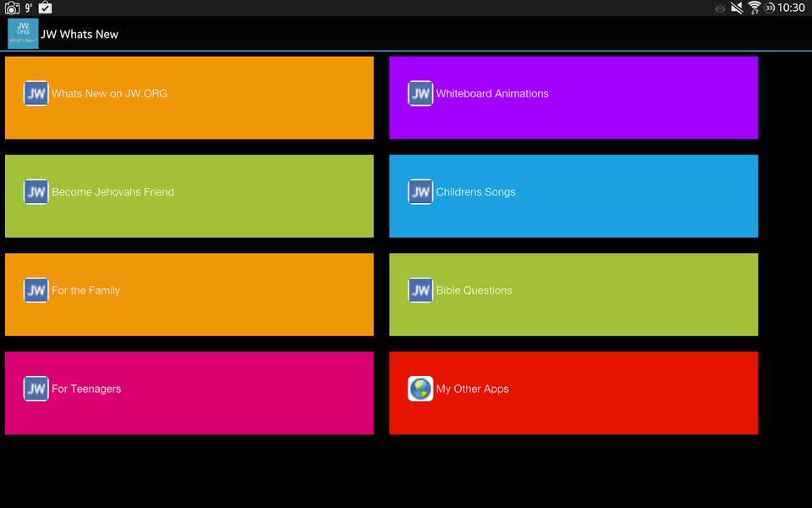Click JW icon beside Whiteboard Animations

(x=420, y=93)
